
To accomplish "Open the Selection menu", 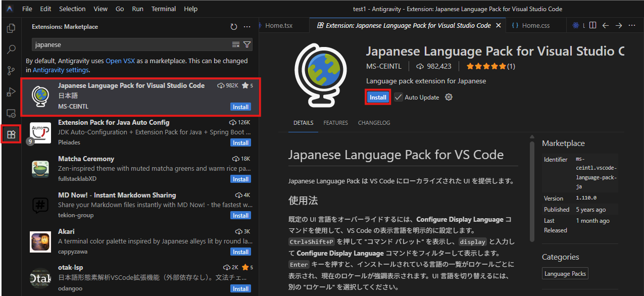I will point(72,9).
